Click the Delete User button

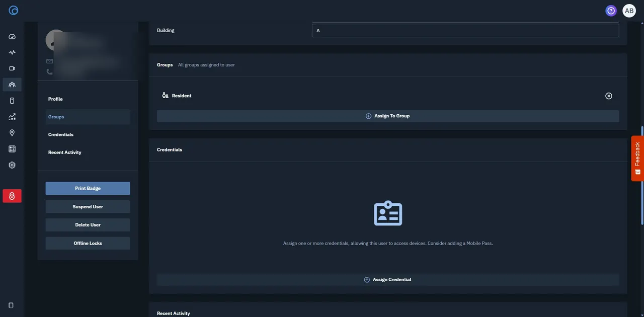[x=88, y=225]
